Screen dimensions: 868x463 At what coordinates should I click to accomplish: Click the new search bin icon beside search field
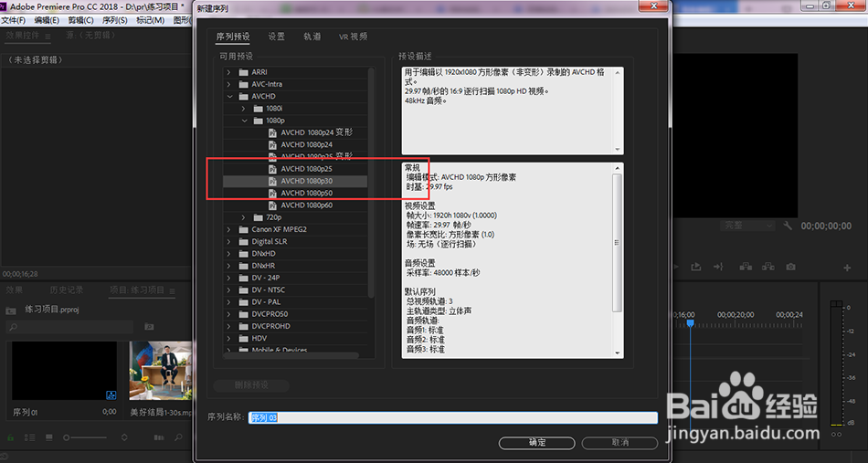click(x=148, y=327)
